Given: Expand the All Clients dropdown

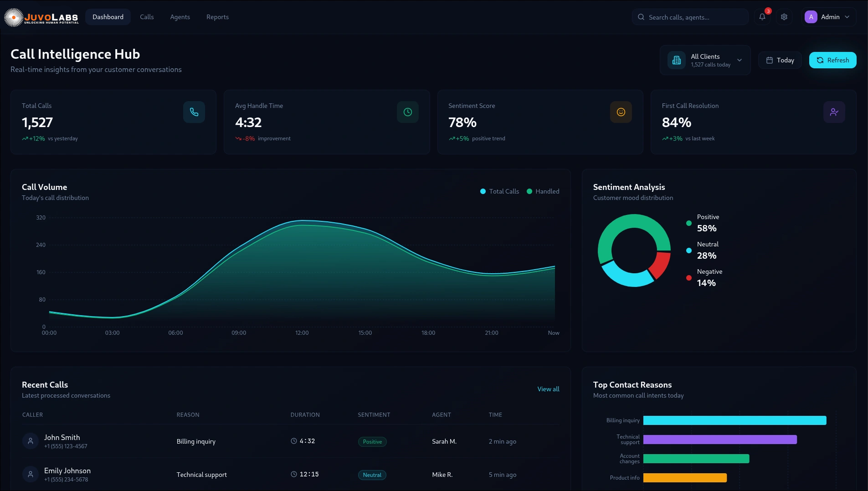Looking at the screenshot, I should [x=705, y=60].
